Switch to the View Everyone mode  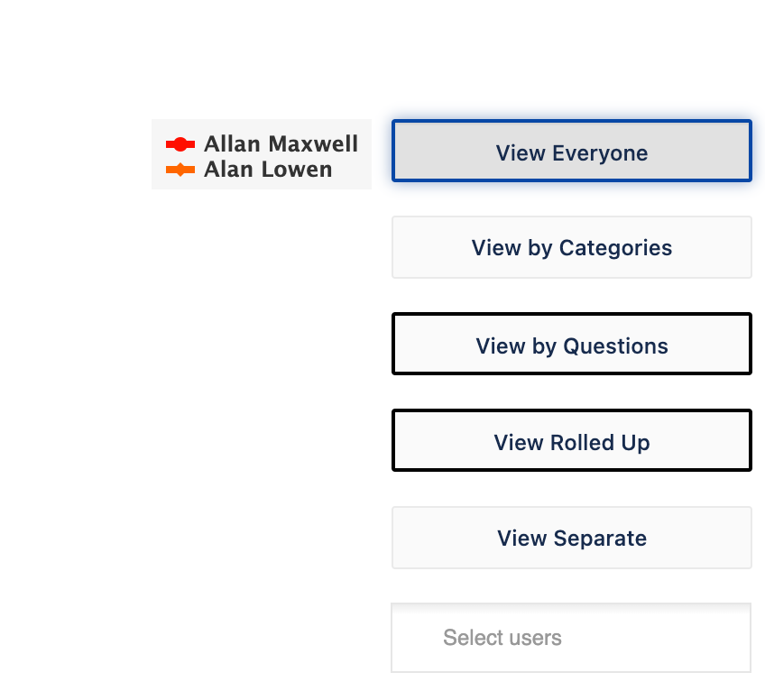pos(571,152)
